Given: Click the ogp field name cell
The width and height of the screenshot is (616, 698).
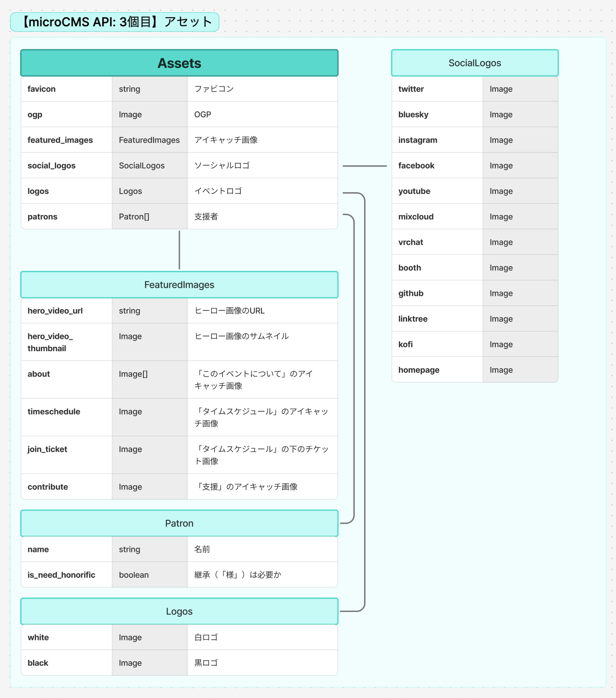Looking at the screenshot, I should coord(67,115).
